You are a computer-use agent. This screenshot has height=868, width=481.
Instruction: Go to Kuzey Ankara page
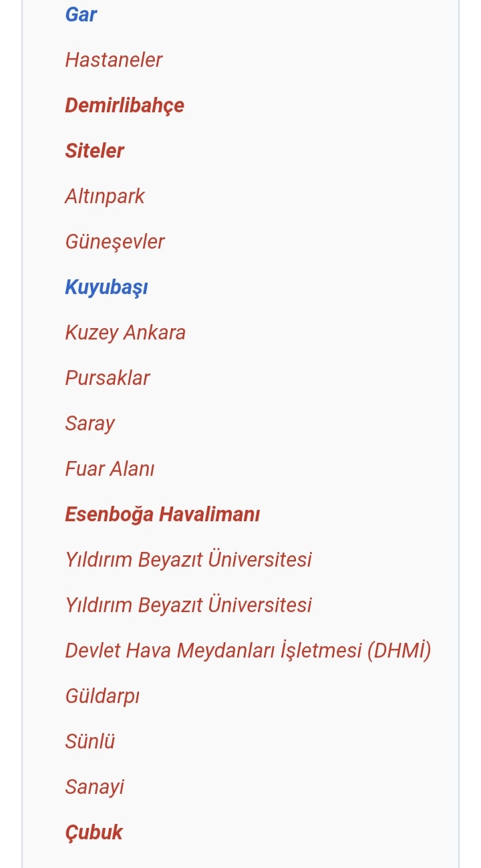[125, 333]
